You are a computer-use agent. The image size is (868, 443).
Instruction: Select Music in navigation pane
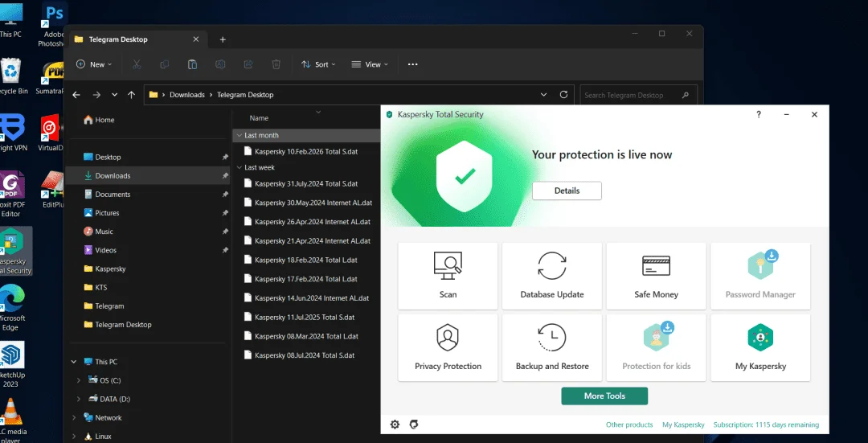[x=148, y=232]
